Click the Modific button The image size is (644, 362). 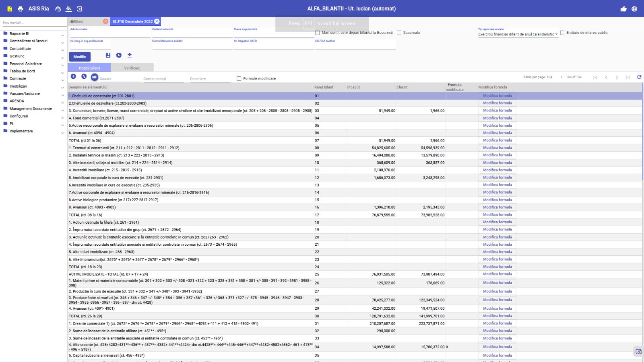click(x=80, y=57)
